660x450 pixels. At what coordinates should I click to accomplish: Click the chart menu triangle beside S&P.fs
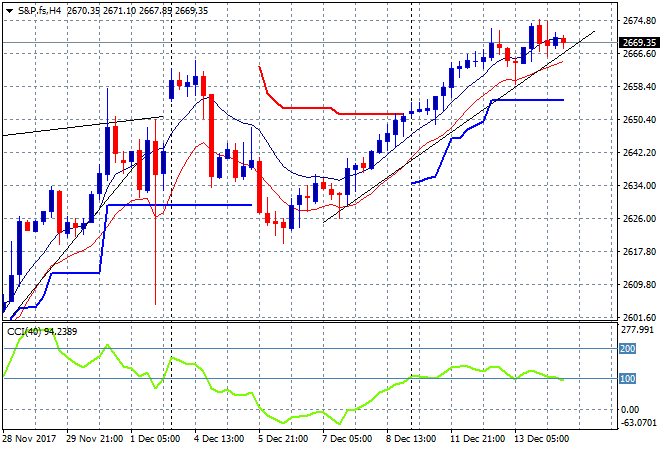click(9, 11)
